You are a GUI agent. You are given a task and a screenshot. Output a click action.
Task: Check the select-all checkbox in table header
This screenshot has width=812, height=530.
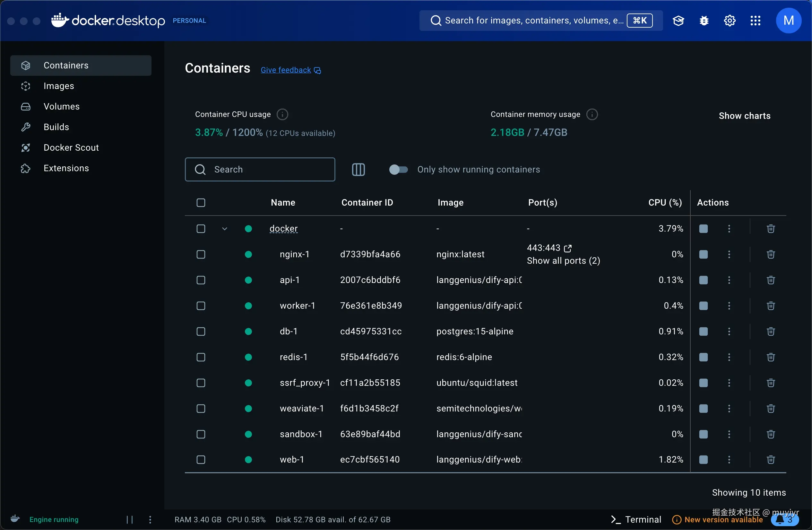tap(201, 202)
